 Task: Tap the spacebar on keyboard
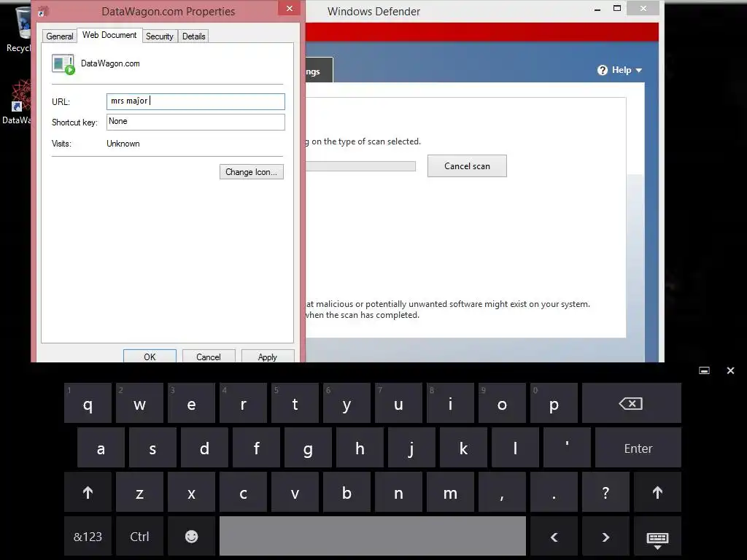(x=373, y=536)
